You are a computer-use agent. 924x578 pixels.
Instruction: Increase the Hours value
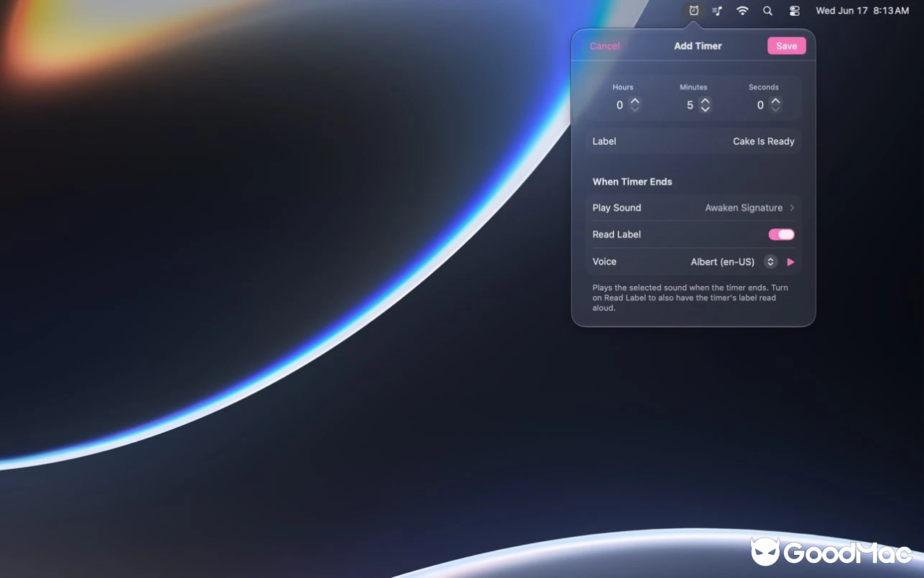tap(635, 101)
